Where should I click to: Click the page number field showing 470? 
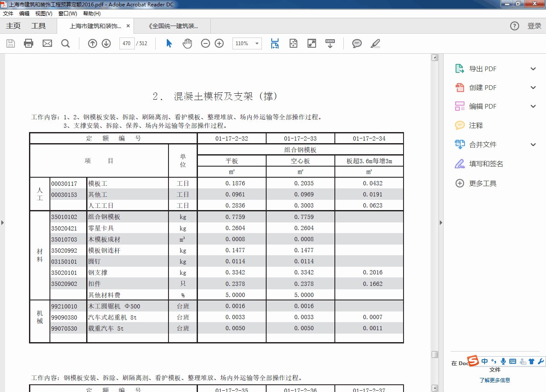coord(127,43)
